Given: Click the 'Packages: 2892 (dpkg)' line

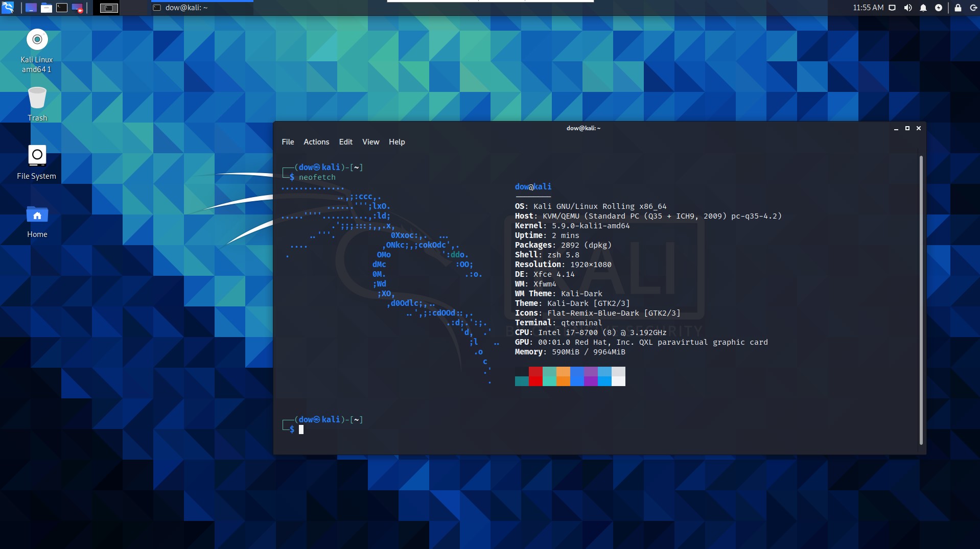Looking at the screenshot, I should [563, 245].
